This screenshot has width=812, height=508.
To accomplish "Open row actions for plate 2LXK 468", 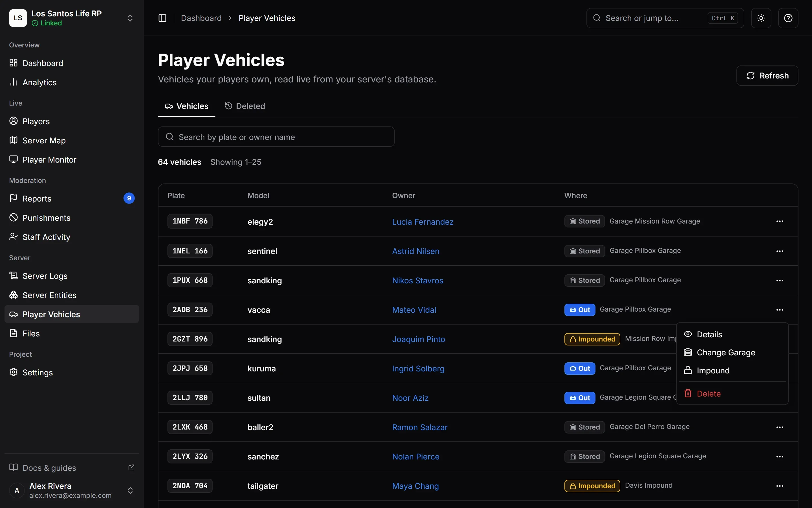I will [x=780, y=427].
